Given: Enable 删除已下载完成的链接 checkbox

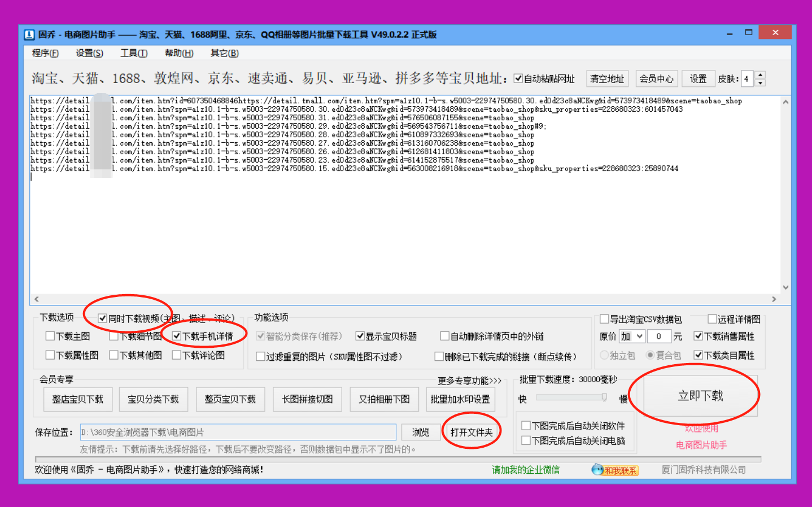Looking at the screenshot, I should click(x=439, y=356).
